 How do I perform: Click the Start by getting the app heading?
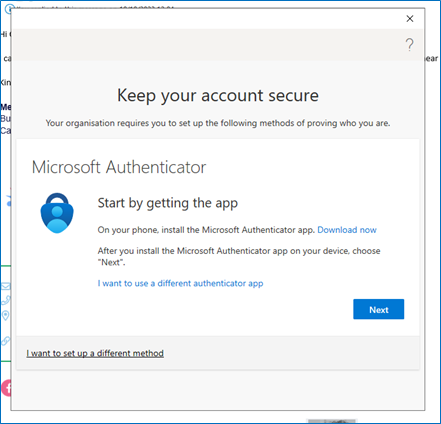coord(168,203)
